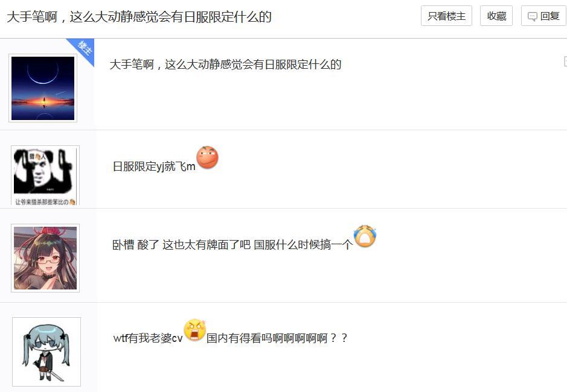Click the crying laughing emoji
The image size is (567, 392).
(365, 236)
